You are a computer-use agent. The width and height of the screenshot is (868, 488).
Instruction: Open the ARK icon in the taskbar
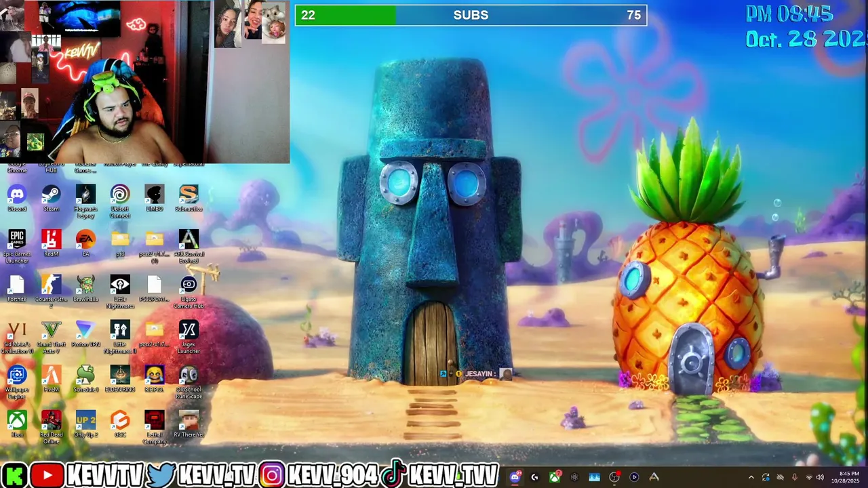654,477
